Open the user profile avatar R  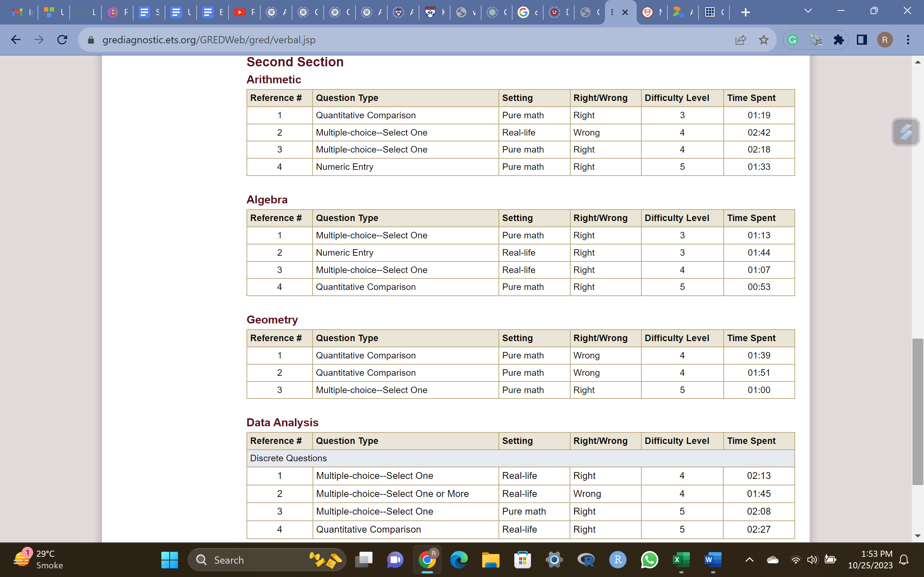pyautogui.click(x=885, y=40)
